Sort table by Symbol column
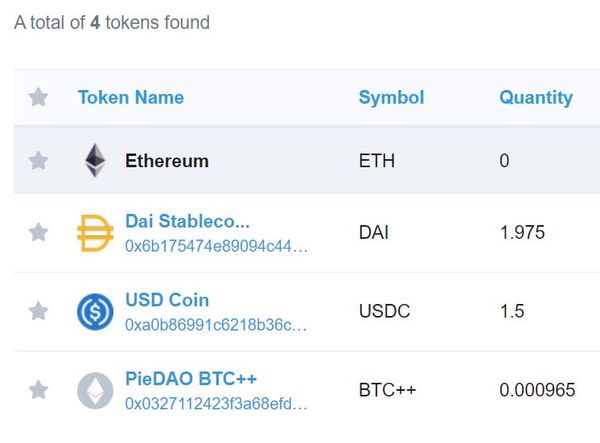Image resolution: width=600 pixels, height=443 pixels. 391,97
